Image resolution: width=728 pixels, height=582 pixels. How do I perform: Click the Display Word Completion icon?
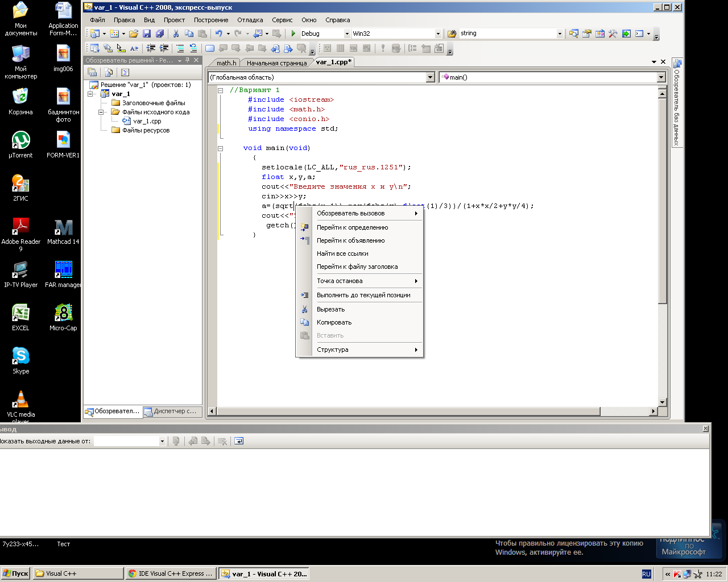(134, 48)
